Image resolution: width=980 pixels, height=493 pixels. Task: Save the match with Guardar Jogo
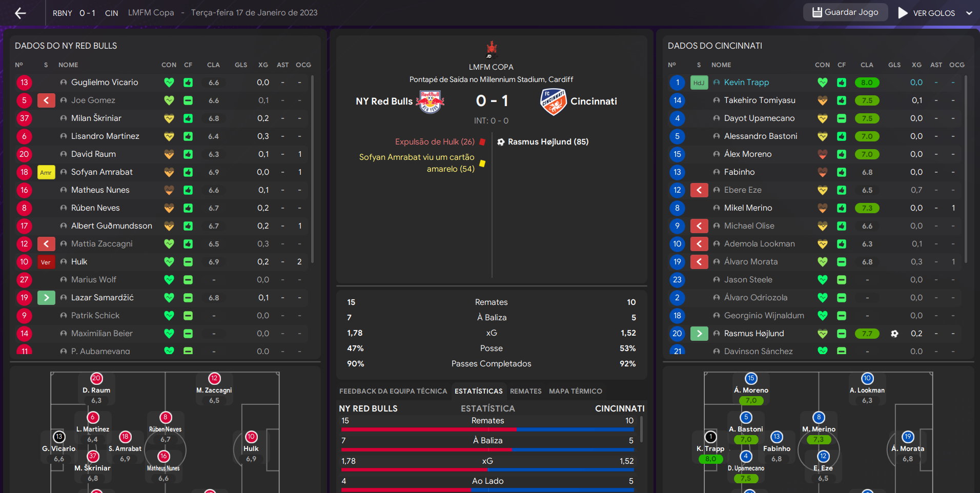point(845,12)
